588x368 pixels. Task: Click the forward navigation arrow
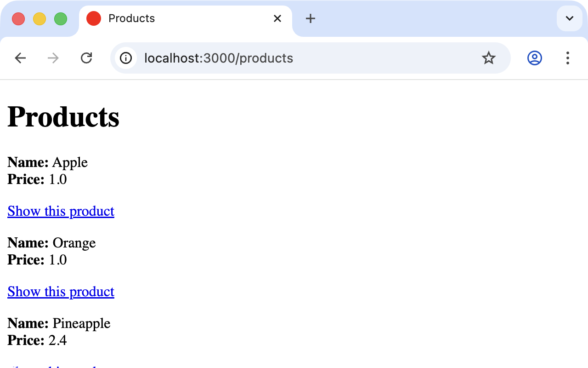click(53, 58)
